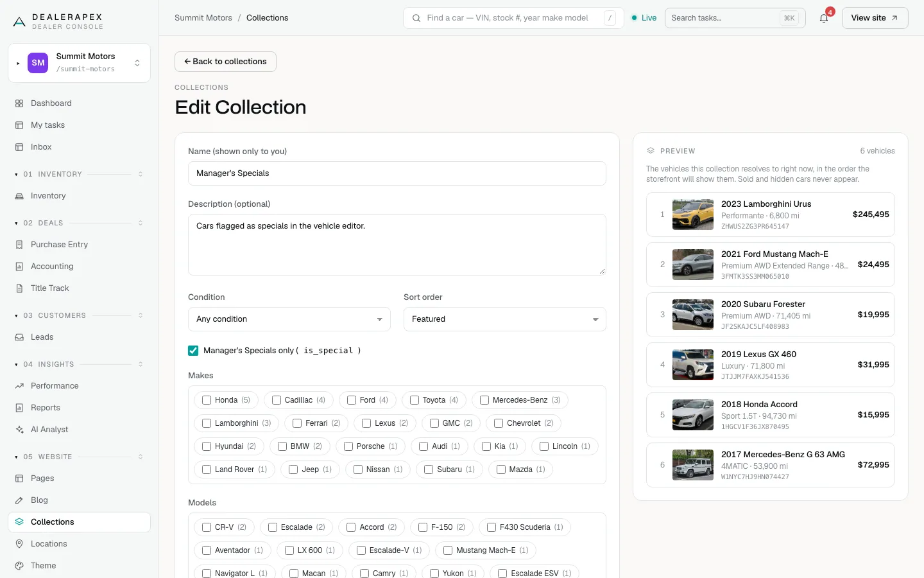Expand the Summit Motors dealer switcher
Screen dimensions: 924x578
pos(79,63)
